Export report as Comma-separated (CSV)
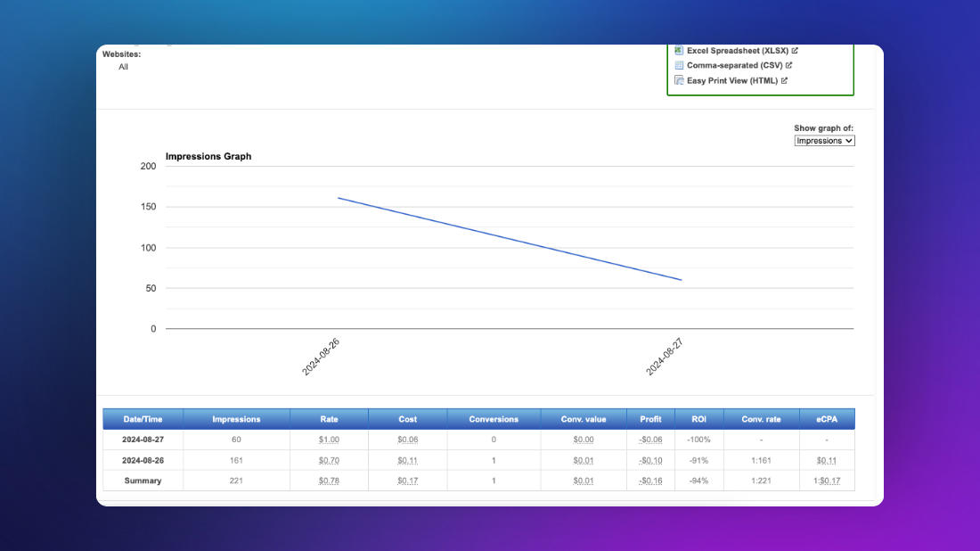This screenshot has height=551, width=980. point(734,65)
